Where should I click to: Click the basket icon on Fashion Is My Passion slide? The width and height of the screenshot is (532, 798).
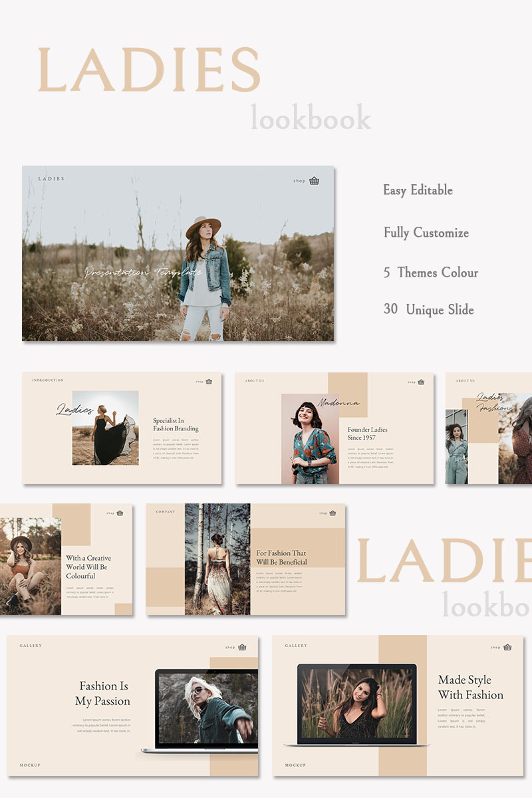242,647
